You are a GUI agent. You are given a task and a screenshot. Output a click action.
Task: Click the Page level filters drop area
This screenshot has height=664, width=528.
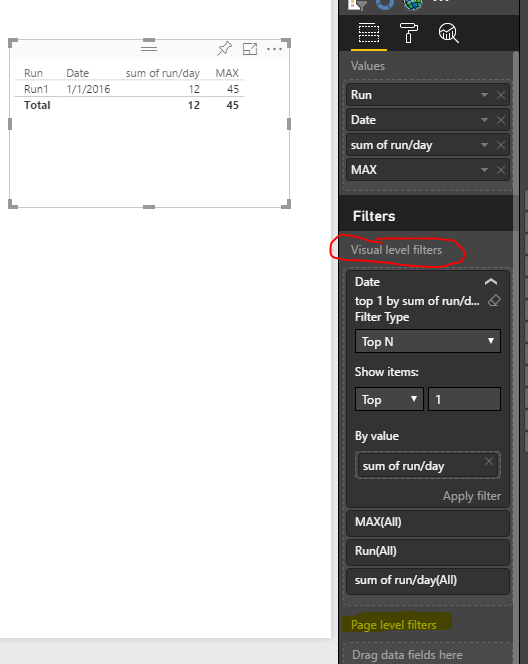pyautogui.click(x=427, y=654)
